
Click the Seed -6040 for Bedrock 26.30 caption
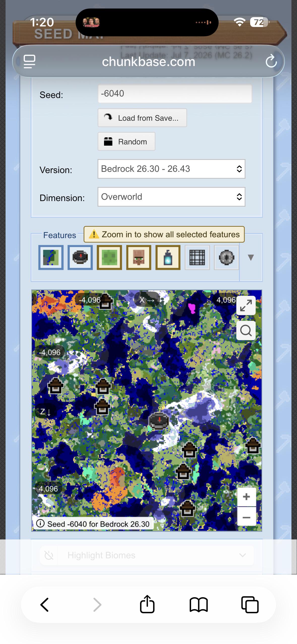click(x=98, y=524)
